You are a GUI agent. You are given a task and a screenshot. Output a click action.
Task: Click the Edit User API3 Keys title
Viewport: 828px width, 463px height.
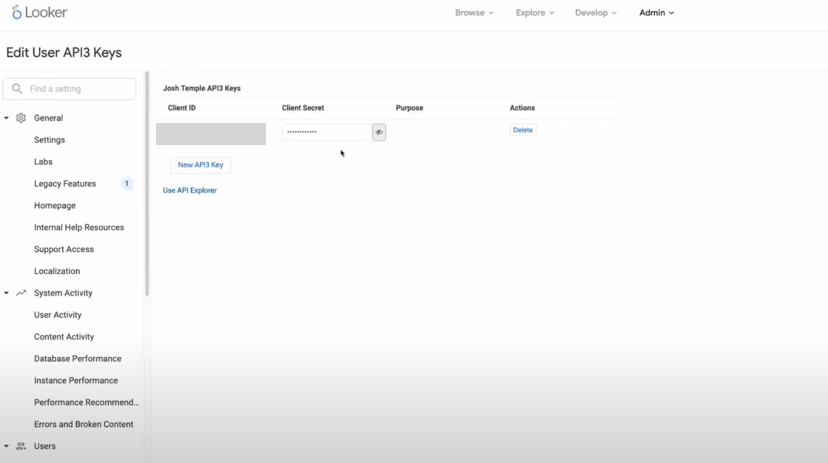[64, 53]
